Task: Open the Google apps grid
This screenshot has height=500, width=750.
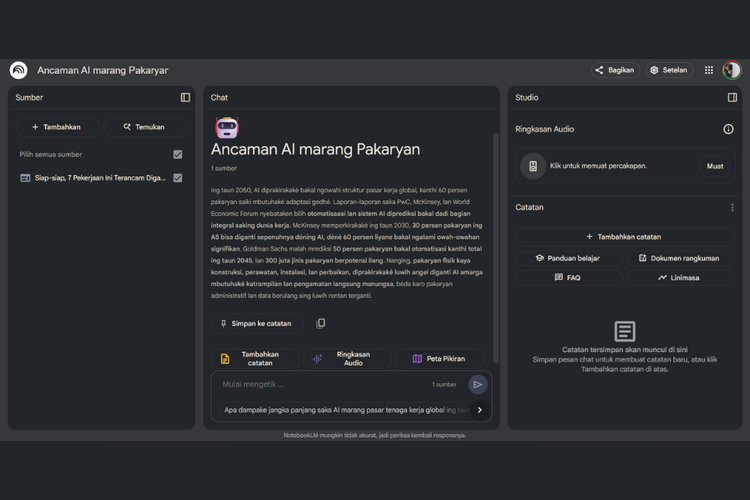Action: 709,70
